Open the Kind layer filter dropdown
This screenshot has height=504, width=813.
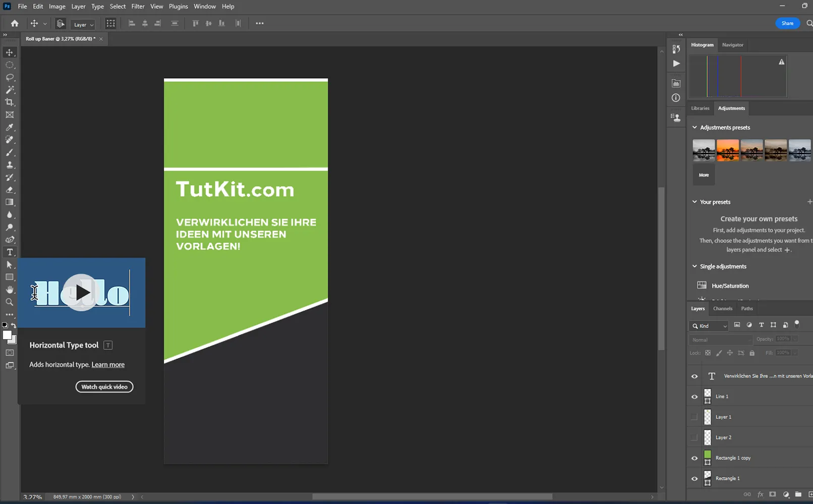tap(709, 326)
